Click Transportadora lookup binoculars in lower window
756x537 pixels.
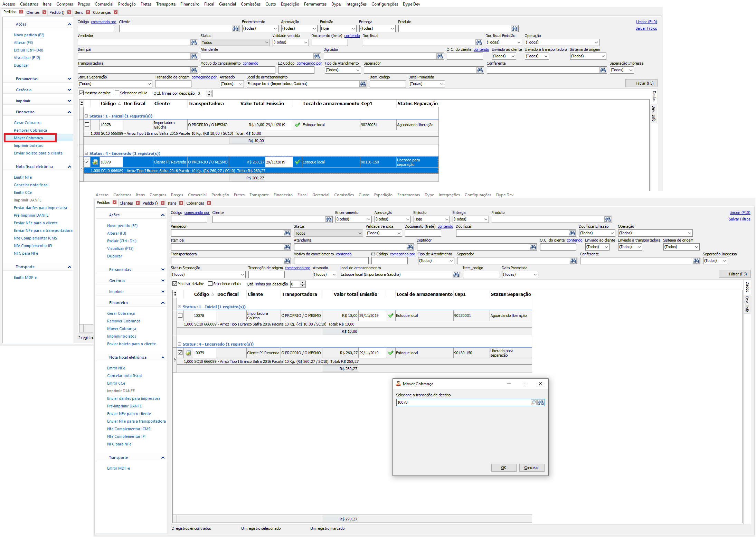coord(287,261)
